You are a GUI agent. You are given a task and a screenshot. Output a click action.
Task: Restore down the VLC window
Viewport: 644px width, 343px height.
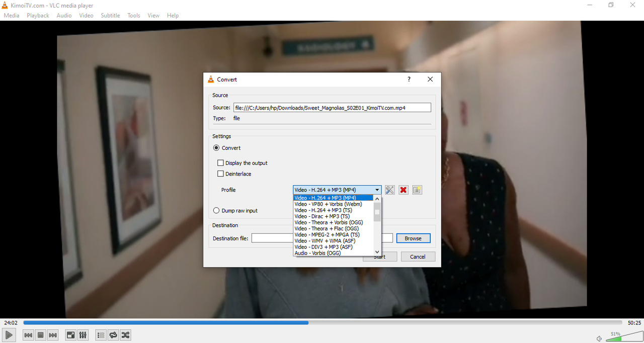(x=611, y=5)
